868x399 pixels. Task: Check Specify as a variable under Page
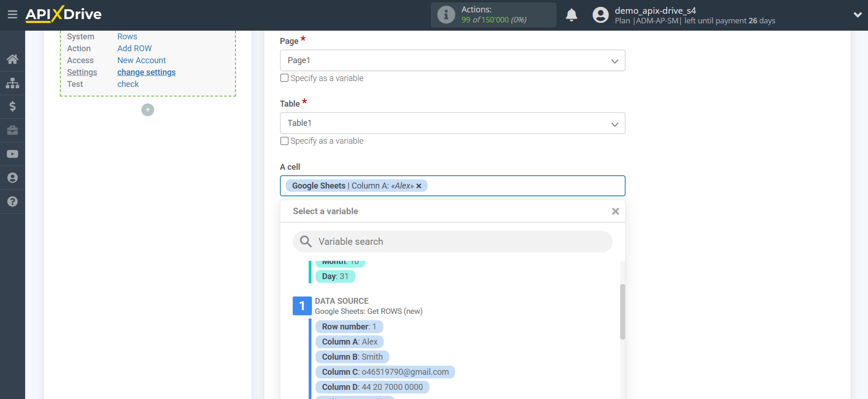(x=284, y=78)
